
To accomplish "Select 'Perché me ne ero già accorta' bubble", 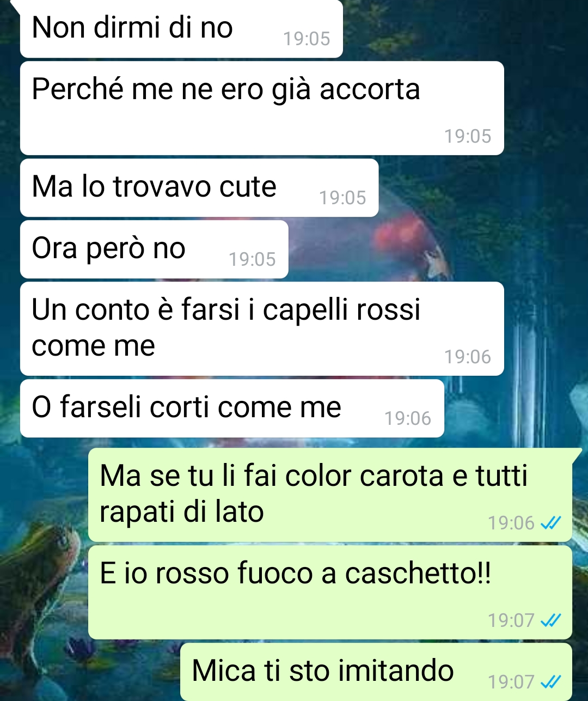I will [262, 108].
